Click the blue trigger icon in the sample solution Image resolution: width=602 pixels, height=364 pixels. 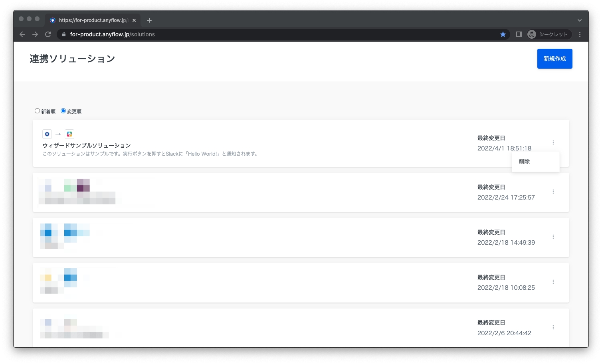point(47,134)
